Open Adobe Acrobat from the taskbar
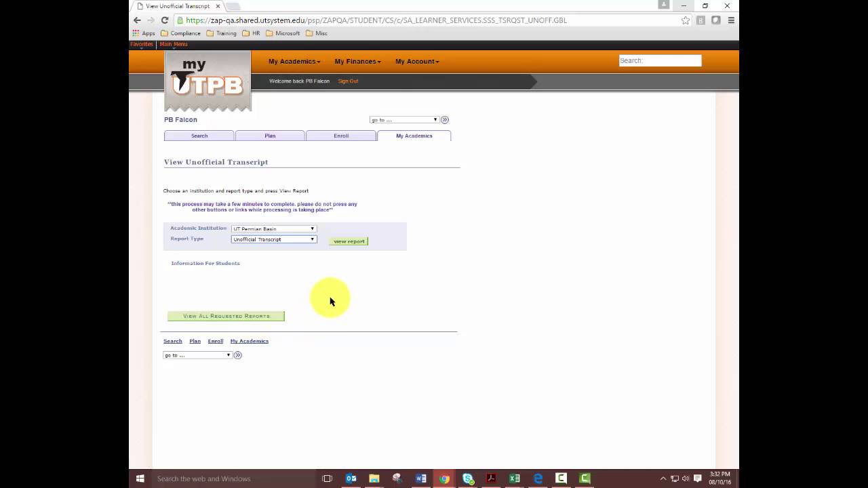 491,479
